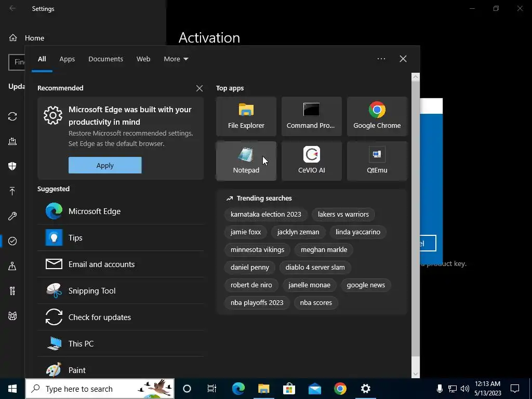The height and width of the screenshot is (399, 532).
Task: Open network icon in system tray
Action: [x=453, y=389]
